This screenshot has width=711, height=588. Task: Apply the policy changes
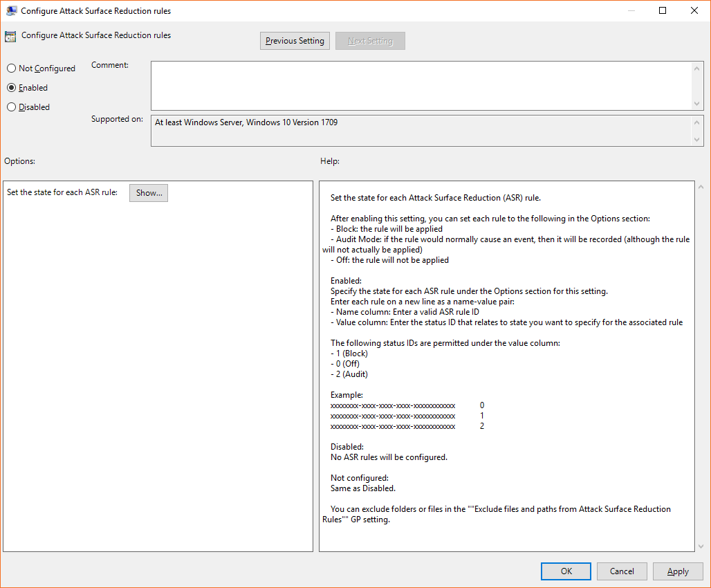[678, 571]
